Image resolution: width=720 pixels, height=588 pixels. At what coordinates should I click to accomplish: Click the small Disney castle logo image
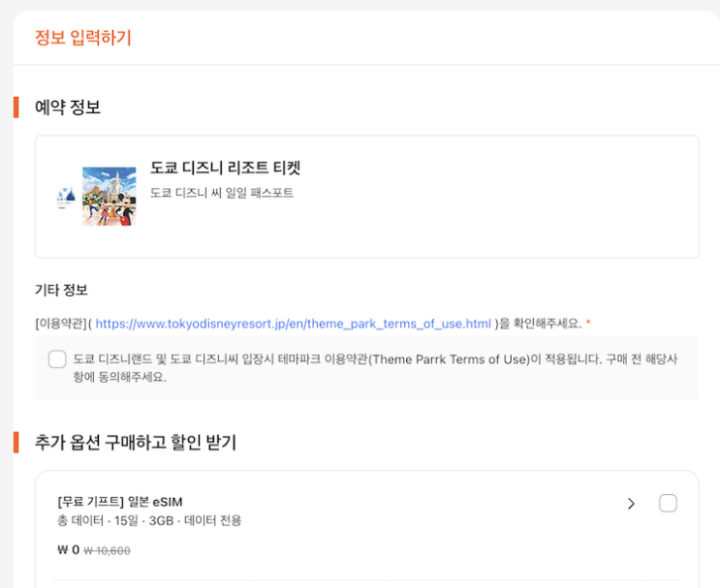[66, 198]
